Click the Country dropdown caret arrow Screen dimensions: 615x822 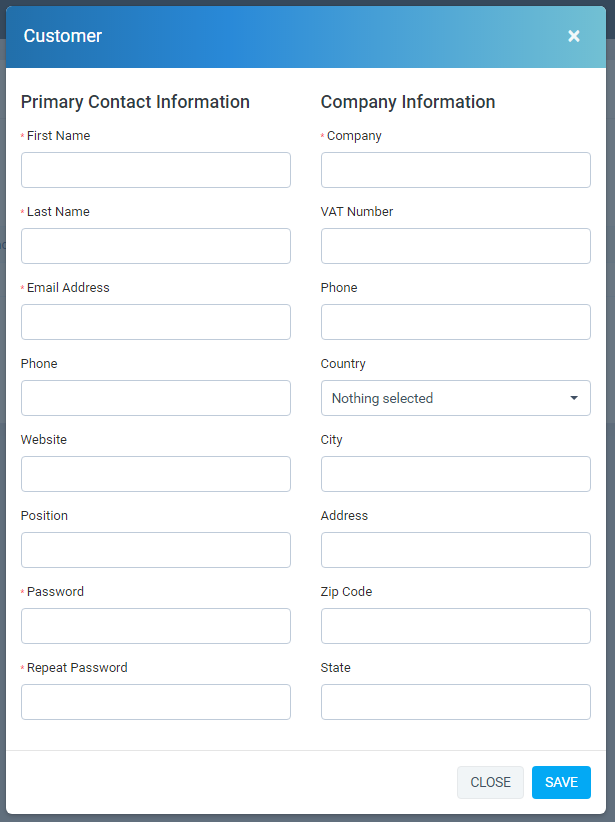coord(574,398)
